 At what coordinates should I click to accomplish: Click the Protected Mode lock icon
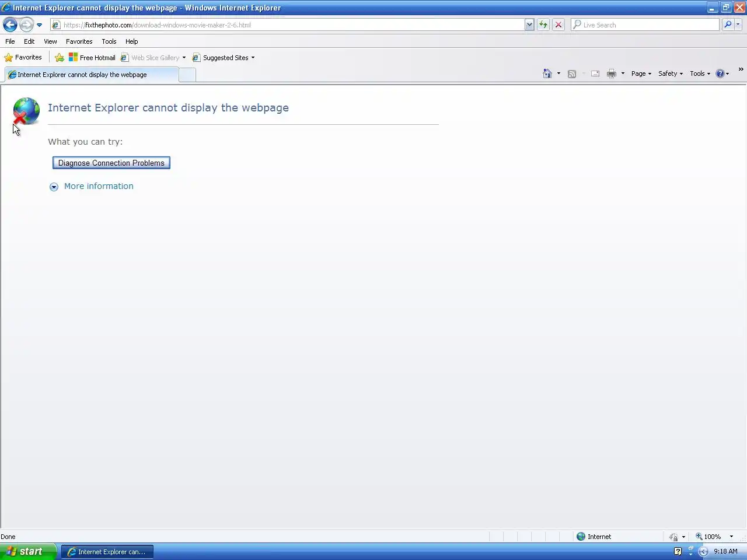click(x=674, y=537)
